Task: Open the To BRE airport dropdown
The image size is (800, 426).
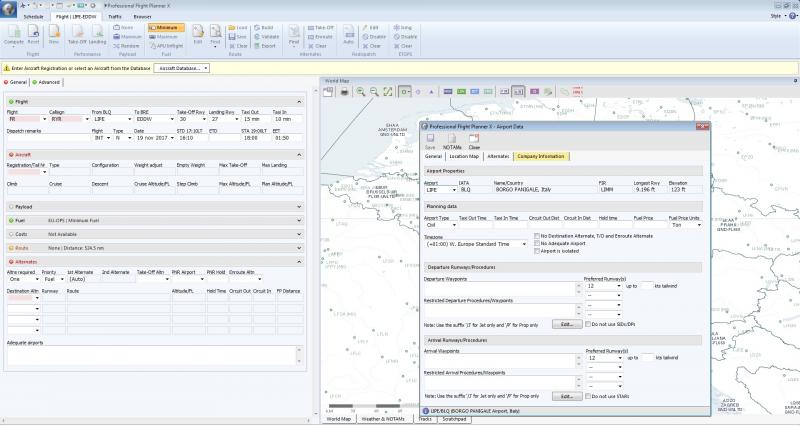Action: point(171,119)
